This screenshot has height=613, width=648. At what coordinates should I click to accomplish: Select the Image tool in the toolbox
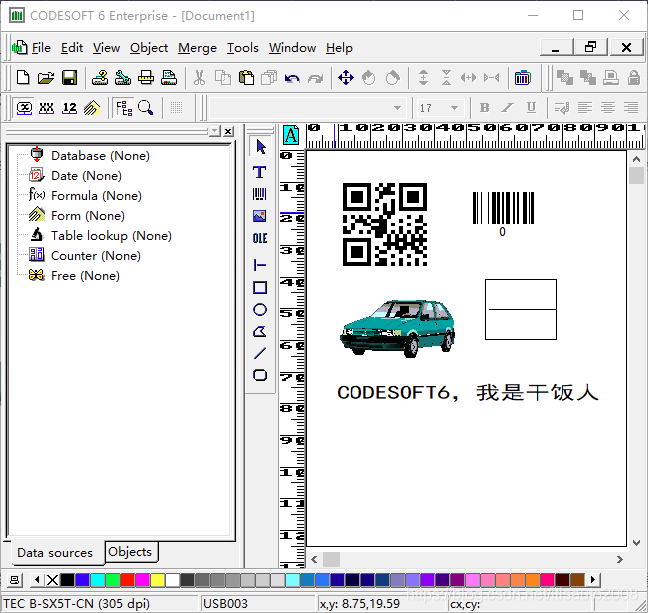click(260, 216)
